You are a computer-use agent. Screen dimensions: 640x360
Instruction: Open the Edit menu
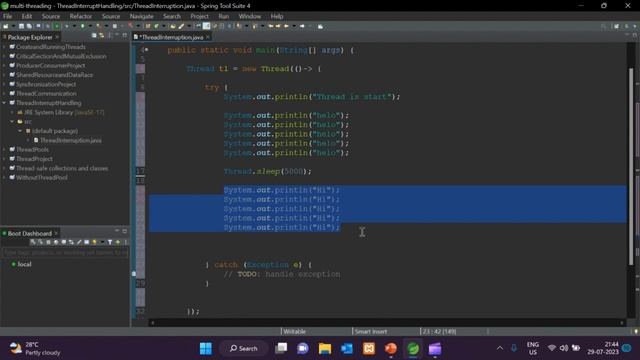tap(27, 16)
